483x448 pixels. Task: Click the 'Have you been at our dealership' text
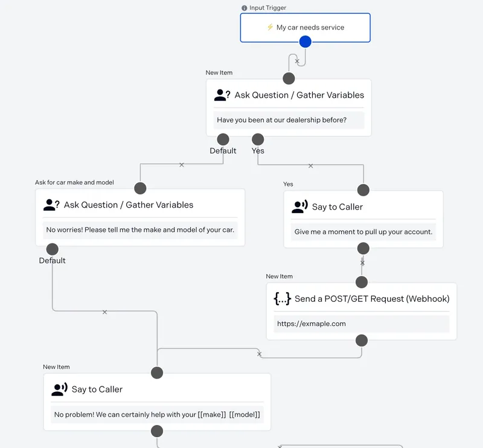click(281, 120)
